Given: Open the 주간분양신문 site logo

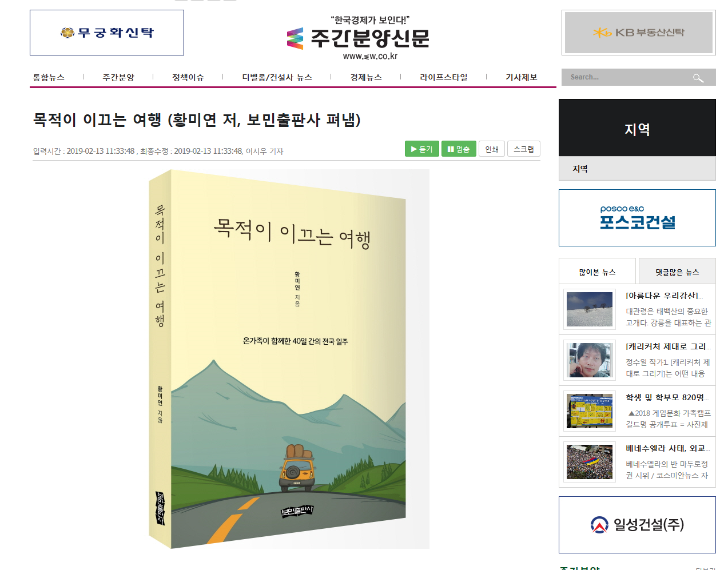Looking at the screenshot, I should point(359,38).
